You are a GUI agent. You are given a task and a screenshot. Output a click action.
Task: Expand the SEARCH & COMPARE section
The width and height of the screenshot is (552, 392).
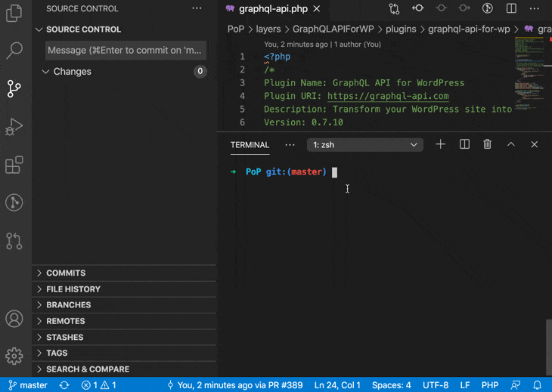124,369
